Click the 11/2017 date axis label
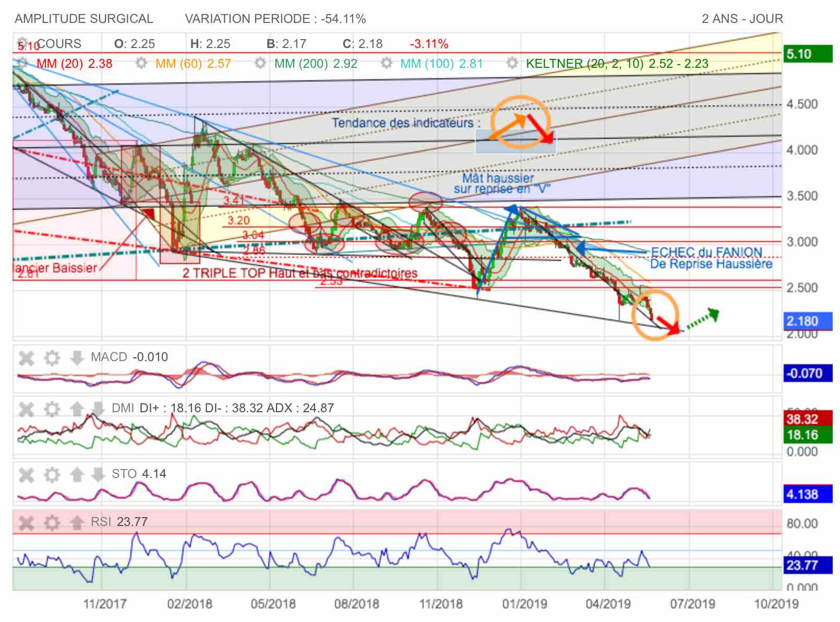The width and height of the screenshot is (840, 622). point(105,604)
